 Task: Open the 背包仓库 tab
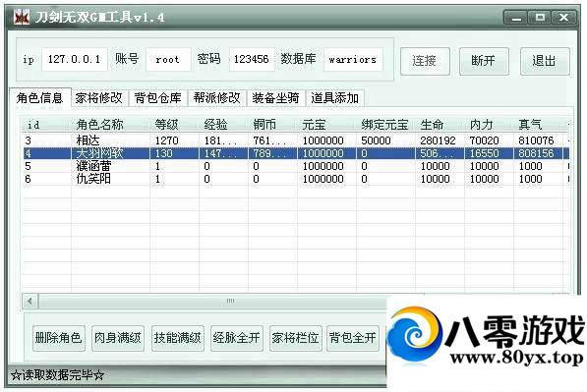(158, 98)
